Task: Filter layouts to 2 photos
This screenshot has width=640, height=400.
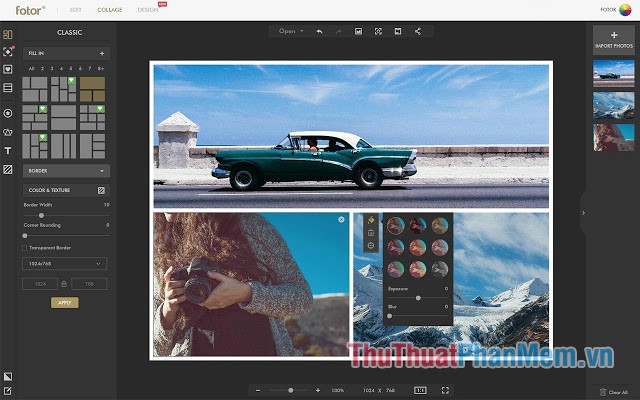Action: (42, 69)
